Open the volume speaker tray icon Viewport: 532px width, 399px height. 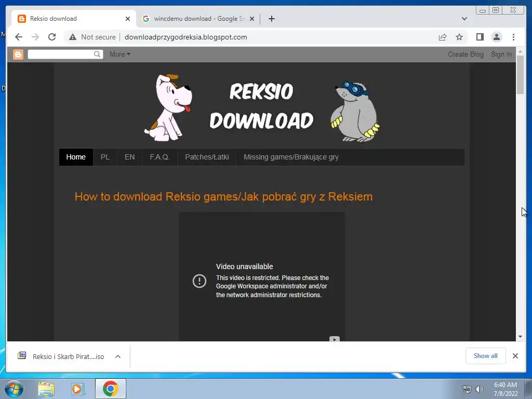[x=480, y=390]
